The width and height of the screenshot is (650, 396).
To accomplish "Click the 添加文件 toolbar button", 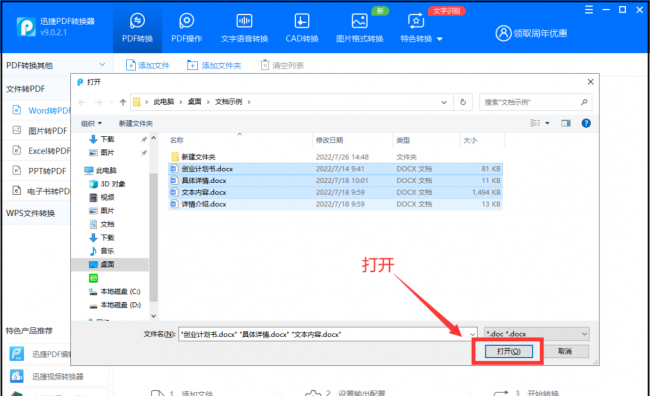I will click(148, 65).
